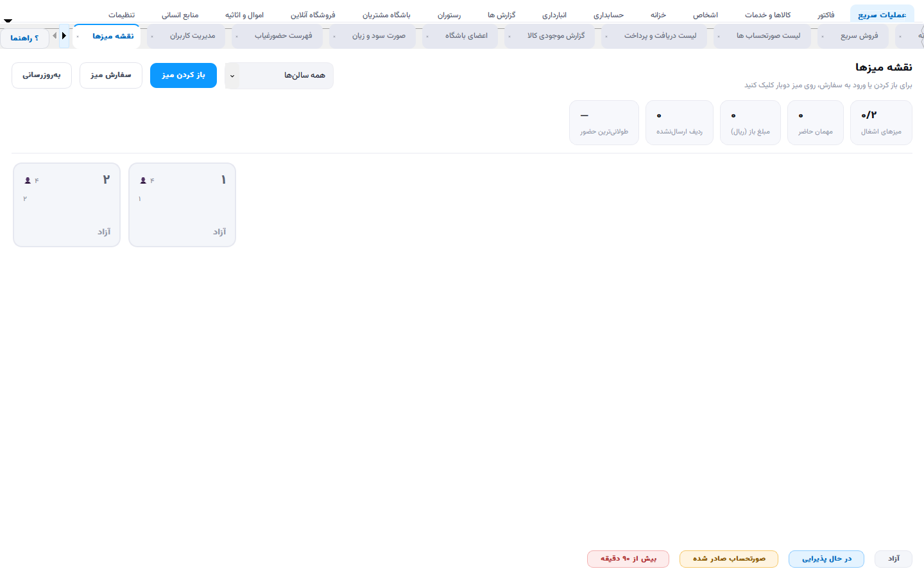This screenshot has height=578, width=924.
Task: Open the گزارش ها menu
Action: (x=501, y=15)
